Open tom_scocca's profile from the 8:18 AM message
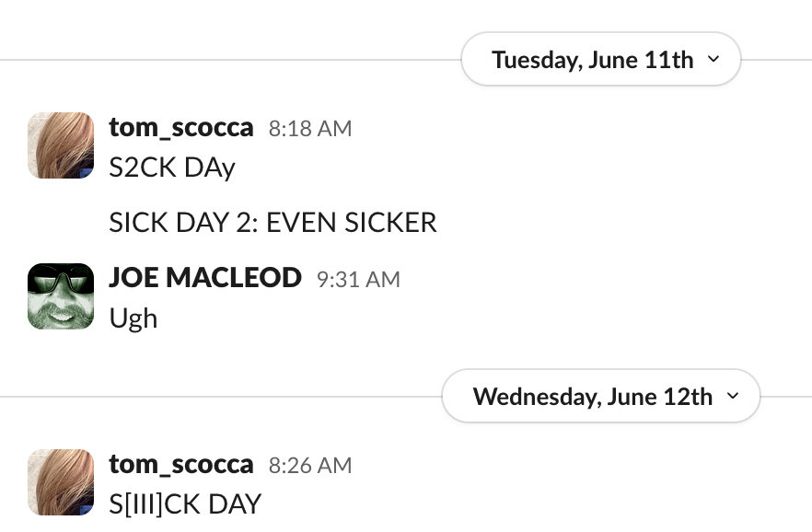The height and width of the screenshot is (532, 812). click(x=181, y=128)
